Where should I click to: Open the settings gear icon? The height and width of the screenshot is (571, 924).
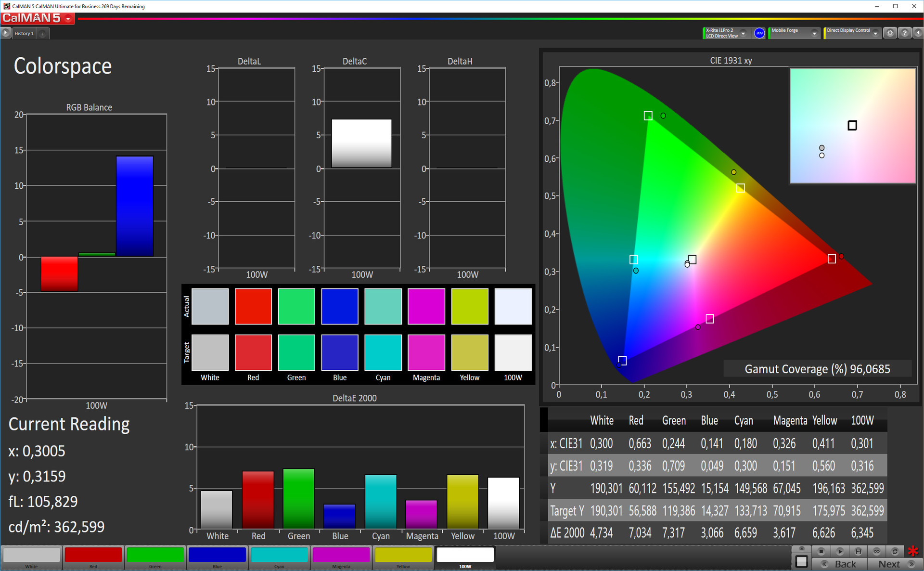tap(890, 33)
